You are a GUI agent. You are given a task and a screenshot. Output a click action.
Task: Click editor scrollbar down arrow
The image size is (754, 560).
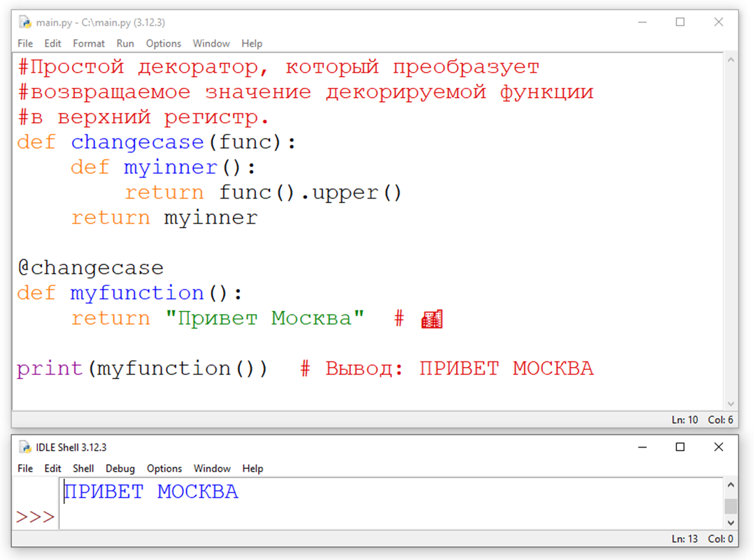[x=731, y=404]
